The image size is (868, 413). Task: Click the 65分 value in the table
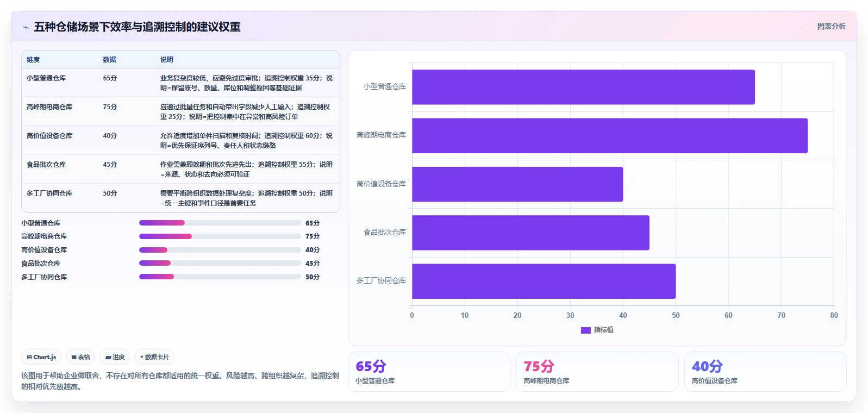coord(110,78)
